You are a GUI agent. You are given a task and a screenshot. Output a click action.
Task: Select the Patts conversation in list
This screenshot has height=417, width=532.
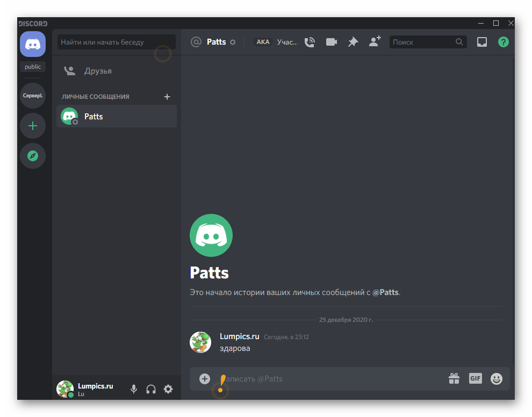(117, 116)
